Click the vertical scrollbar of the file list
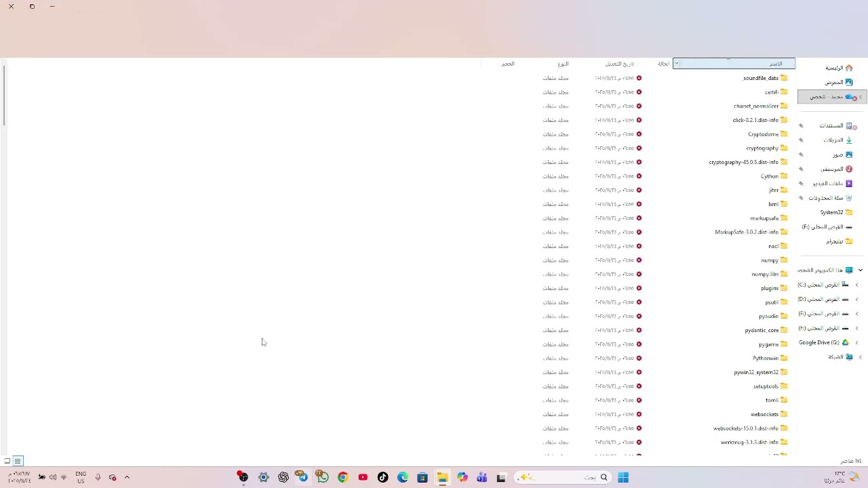868x488 pixels. pyautogui.click(x=5, y=95)
